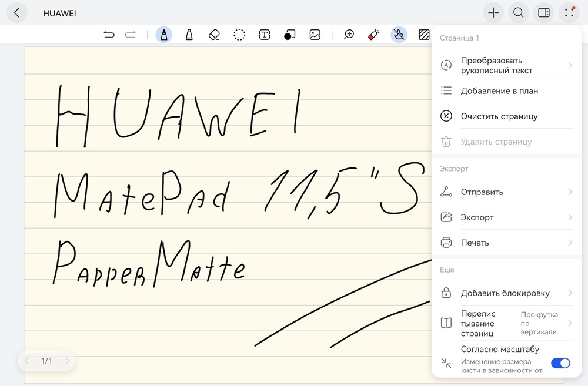
Task: Open the zoom magnifier tool
Action: click(349, 35)
